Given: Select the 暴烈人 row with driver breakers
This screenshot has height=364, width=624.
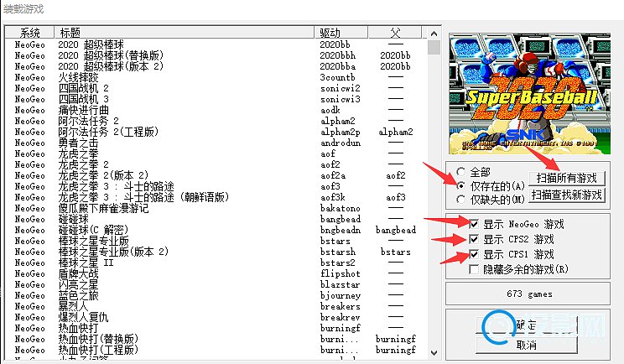Looking at the screenshot, I should [x=216, y=306].
